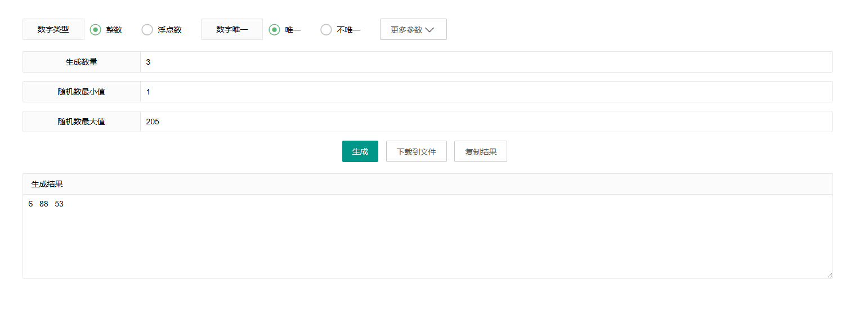Click the 生成数量 input field
The height and width of the screenshot is (328, 868).
(x=485, y=62)
